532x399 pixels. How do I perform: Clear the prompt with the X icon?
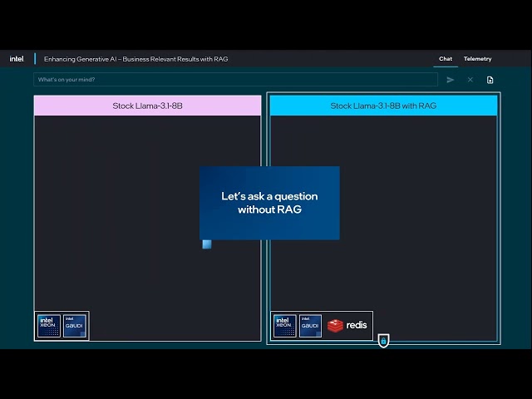click(x=470, y=80)
